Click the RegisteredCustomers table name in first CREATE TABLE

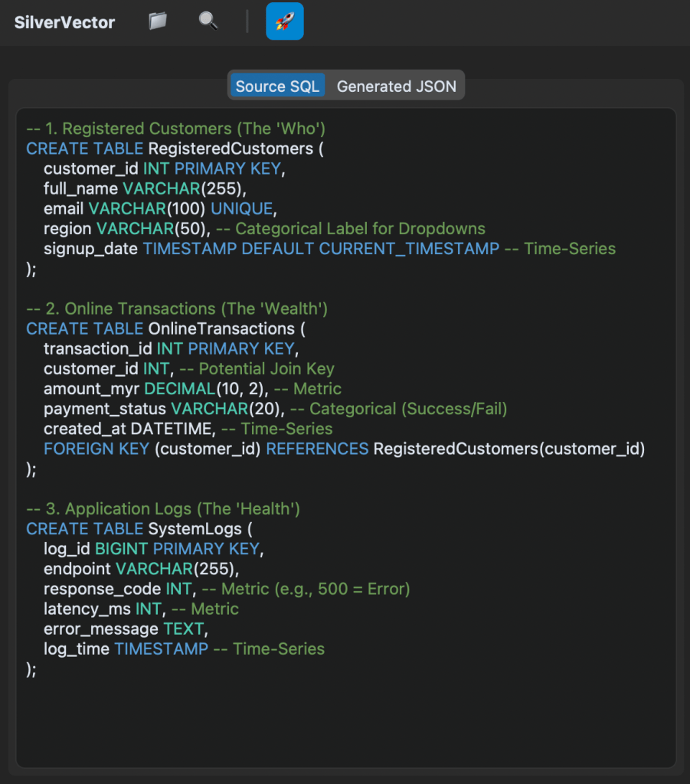pos(231,149)
